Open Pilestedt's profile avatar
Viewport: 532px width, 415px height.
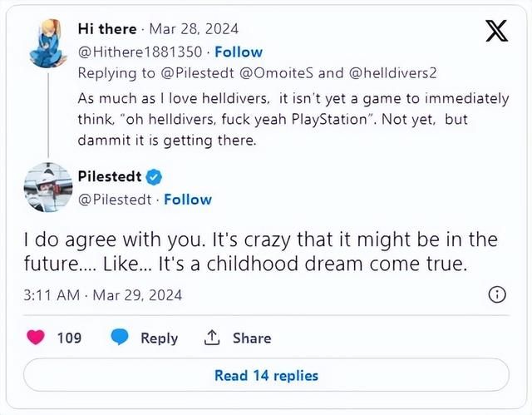pos(47,186)
